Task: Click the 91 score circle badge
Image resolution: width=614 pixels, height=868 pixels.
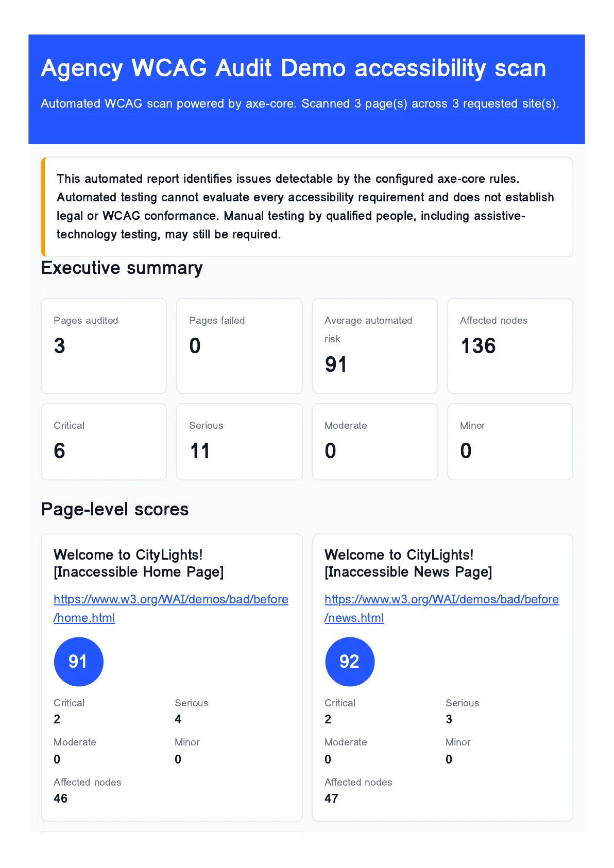Action: tap(78, 662)
